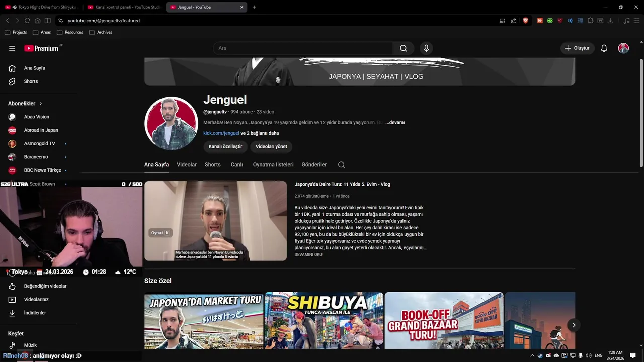Open kick.com/jenguel link
Viewport: 644px width, 362px height.
point(221,133)
